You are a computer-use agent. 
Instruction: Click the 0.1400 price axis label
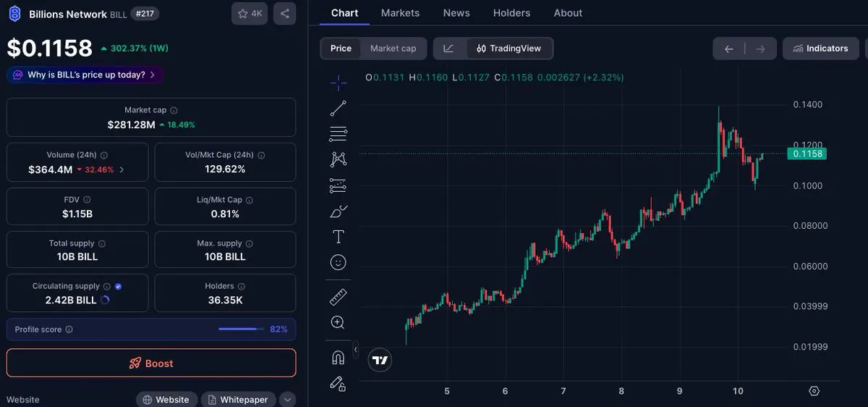807,104
